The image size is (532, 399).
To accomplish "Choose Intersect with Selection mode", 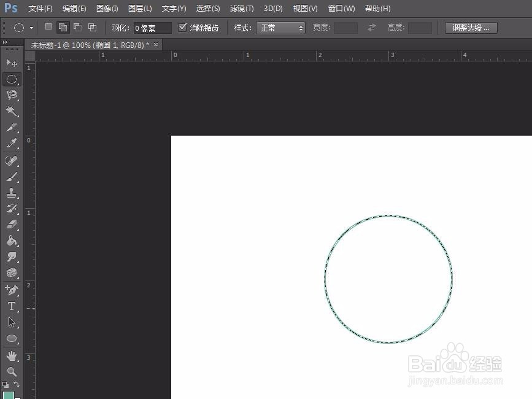I will pyautogui.click(x=92, y=27).
